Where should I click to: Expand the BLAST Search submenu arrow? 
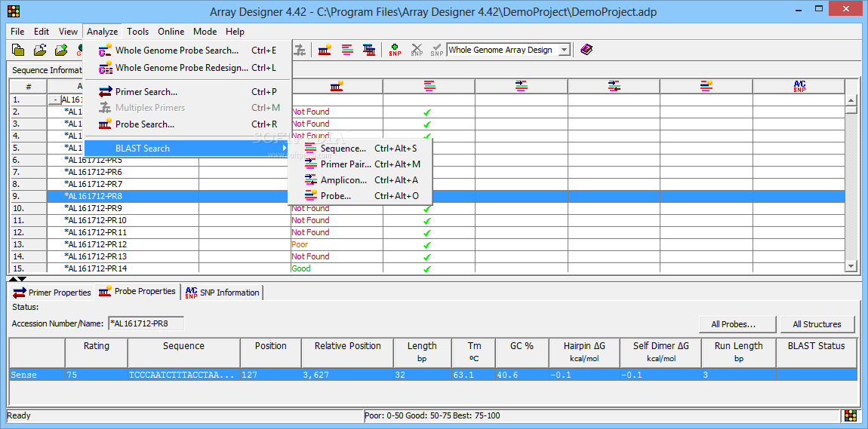(x=285, y=149)
